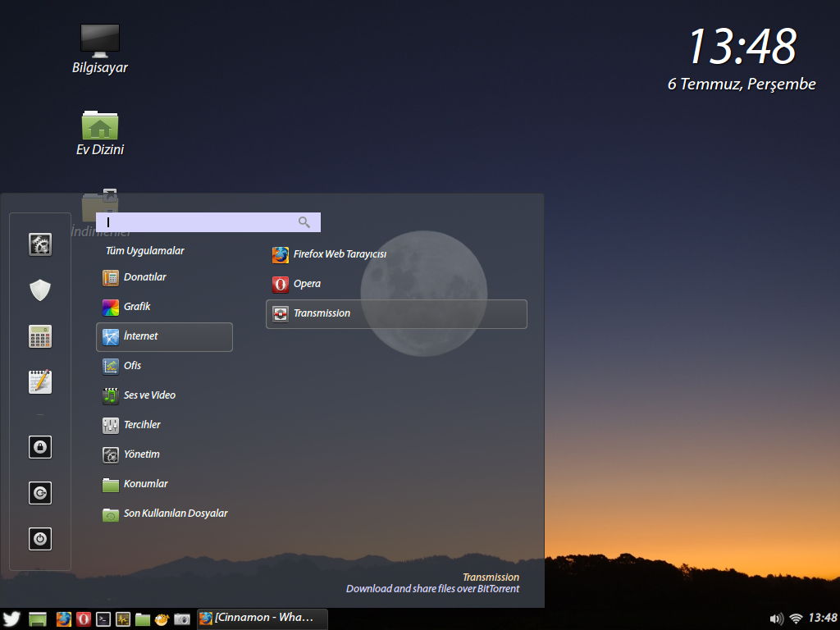Open Calculator from menu favorites
This screenshot has width=840, height=630.
pos(40,336)
